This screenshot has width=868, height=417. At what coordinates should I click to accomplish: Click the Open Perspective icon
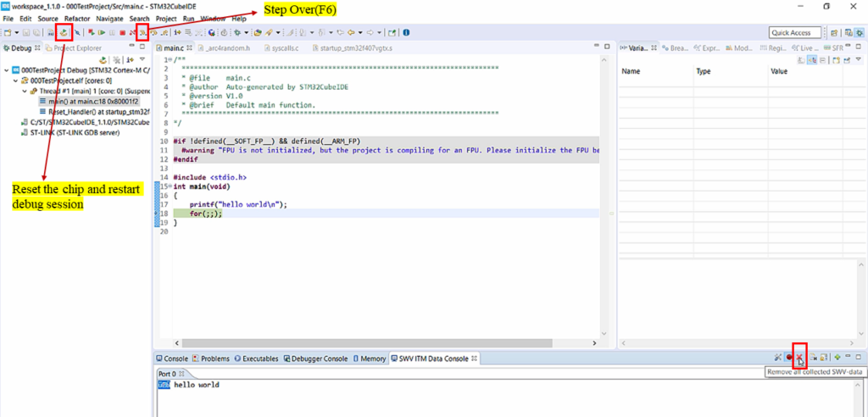[x=834, y=33]
